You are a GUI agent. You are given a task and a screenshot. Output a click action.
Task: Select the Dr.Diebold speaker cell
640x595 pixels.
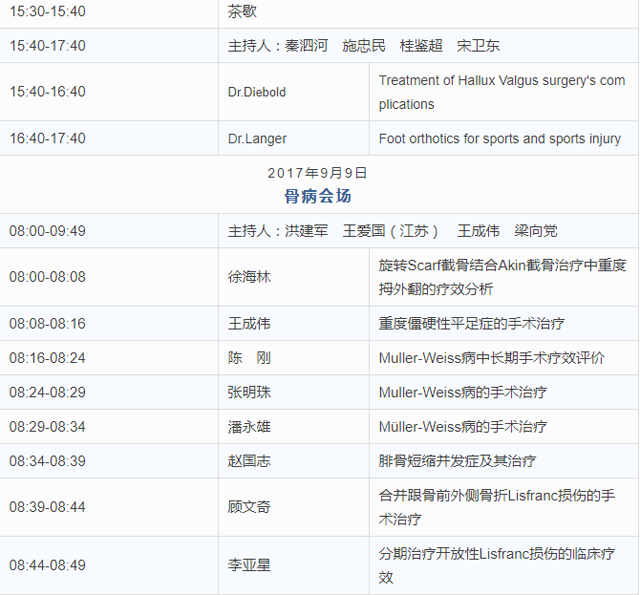[x=256, y=92]
